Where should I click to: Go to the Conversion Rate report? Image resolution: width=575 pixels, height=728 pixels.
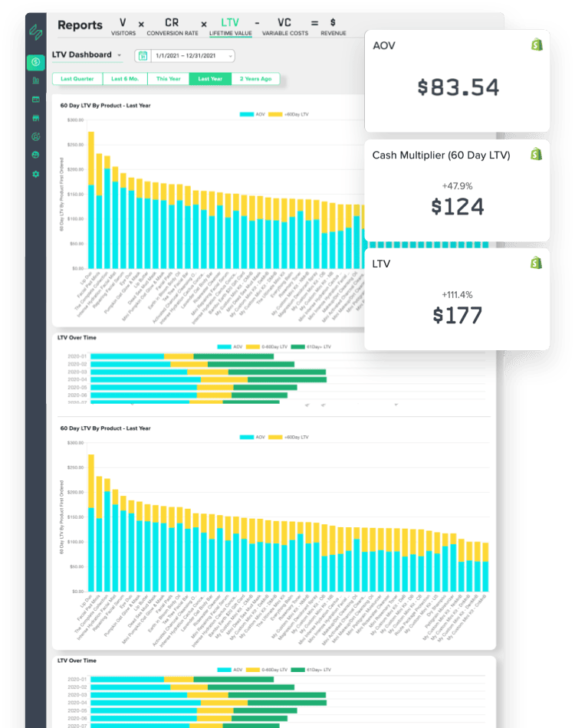pos(172,27)
